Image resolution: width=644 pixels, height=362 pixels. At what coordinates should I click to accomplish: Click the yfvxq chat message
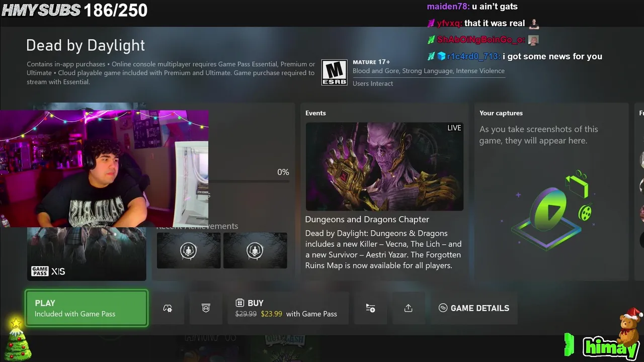pyautogui.click(x=482, y=23)
